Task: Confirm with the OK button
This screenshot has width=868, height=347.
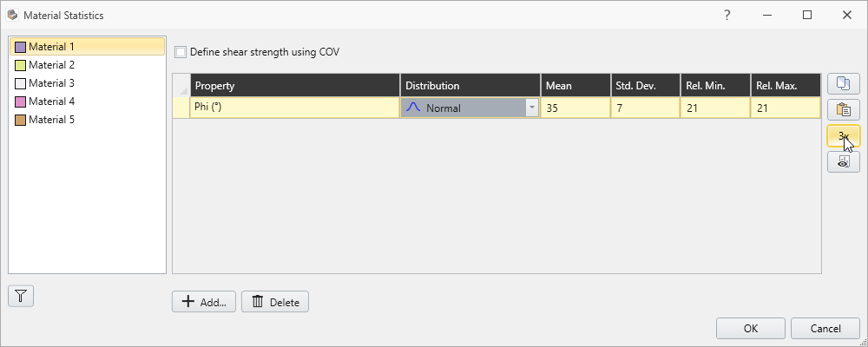Action: (x=751, y=328)
